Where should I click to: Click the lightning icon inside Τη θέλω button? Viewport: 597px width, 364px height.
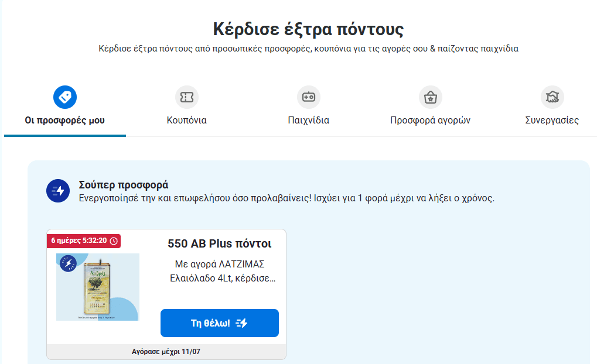tap(242, 323)
